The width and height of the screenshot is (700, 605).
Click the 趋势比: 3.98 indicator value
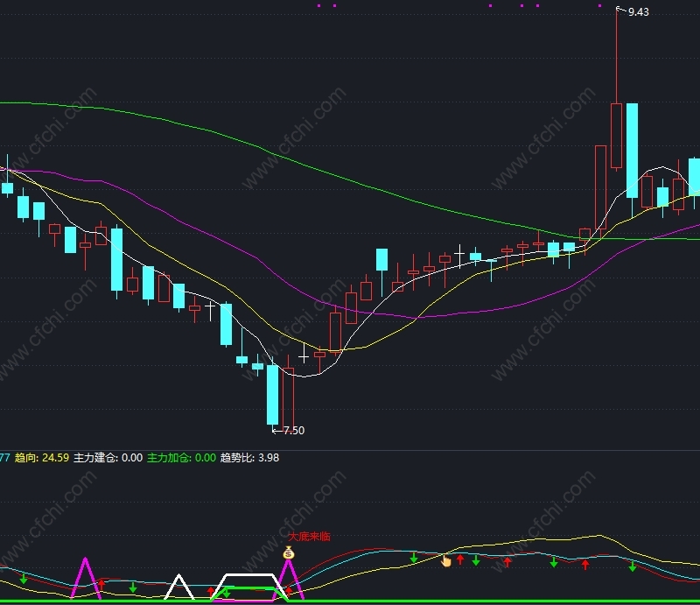(x=249, y=458)
